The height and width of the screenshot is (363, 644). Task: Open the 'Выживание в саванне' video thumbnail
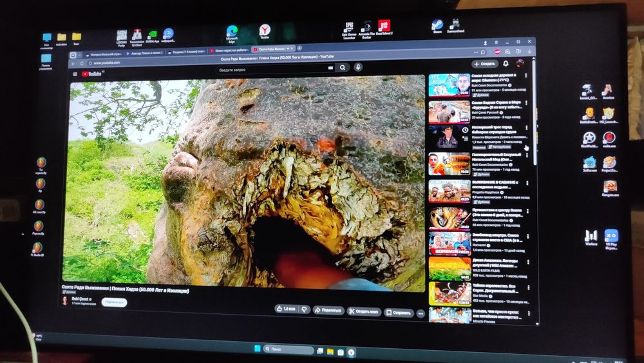pyautogui.click(x=450, y=191)
